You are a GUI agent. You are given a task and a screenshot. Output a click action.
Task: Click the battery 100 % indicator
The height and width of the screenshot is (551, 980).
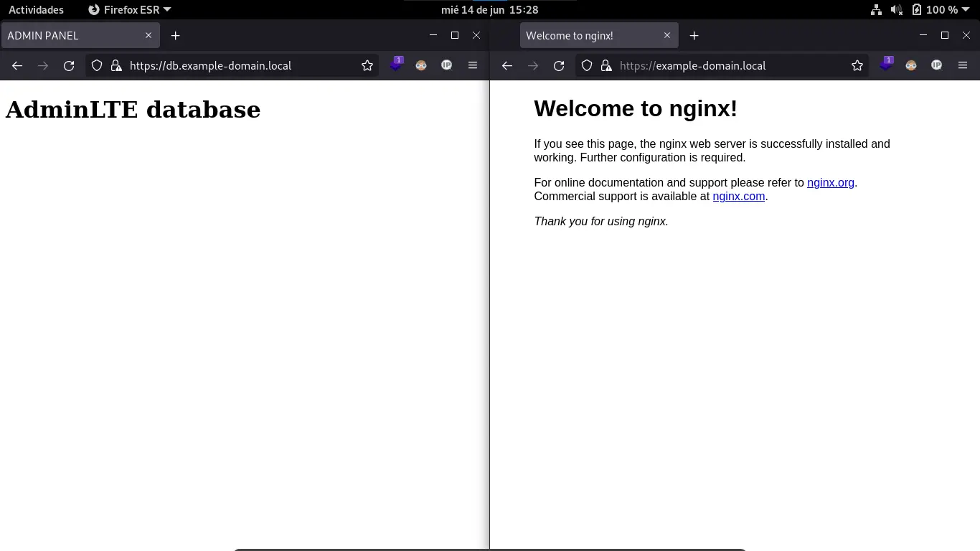[x=935, y=9]
